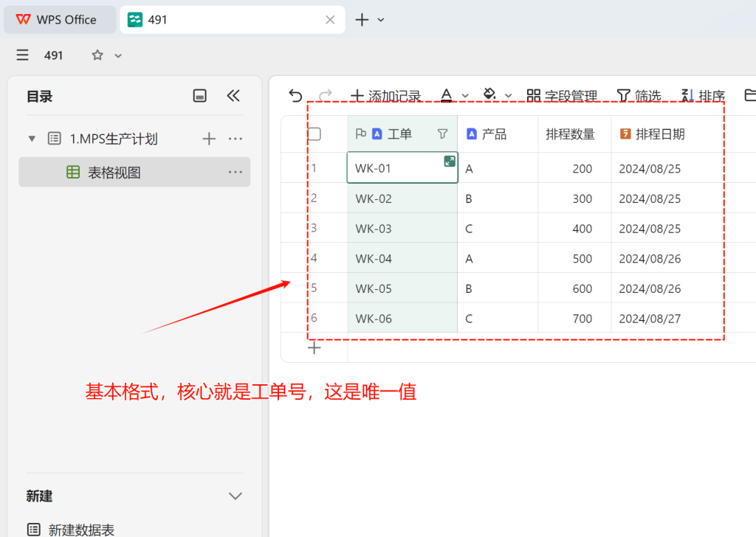Add a view to 1.MPS生产计划
Viewport: 756px width, 537px height.
209,139
